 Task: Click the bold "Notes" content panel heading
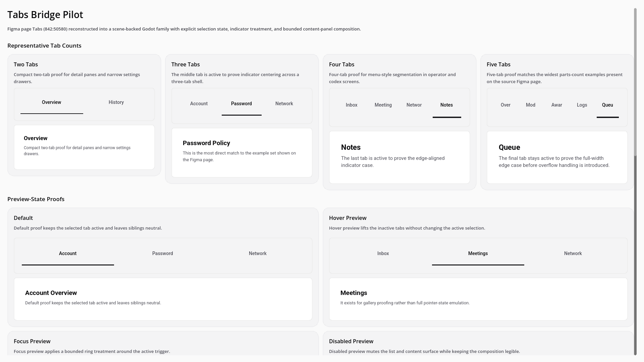click(351, 147)
